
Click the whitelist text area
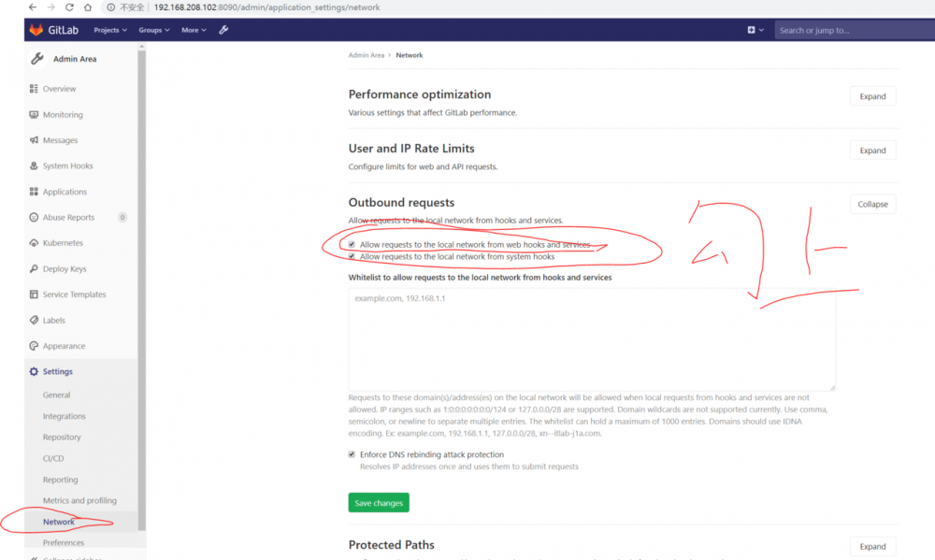[592, 338]
